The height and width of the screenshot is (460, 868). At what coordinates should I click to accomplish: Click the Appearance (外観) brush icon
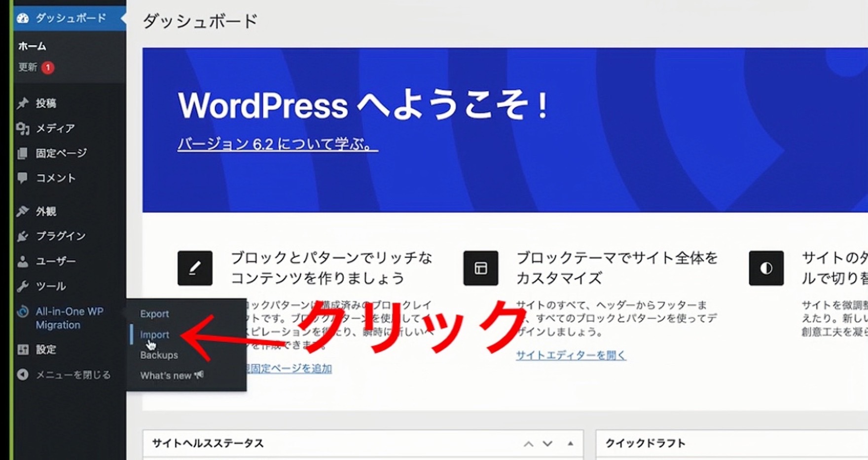[x=23, y=211]
